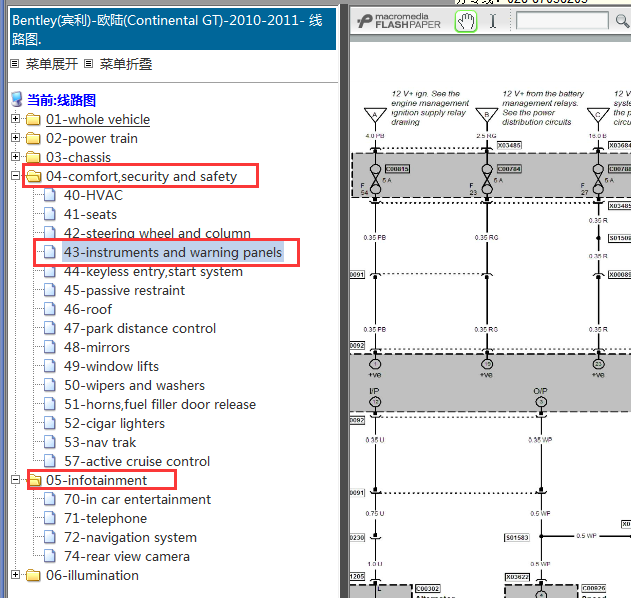Screen dimensions: 631x598
Task: Select 04-comfort,security and safety entry
Action: [142, 176]
